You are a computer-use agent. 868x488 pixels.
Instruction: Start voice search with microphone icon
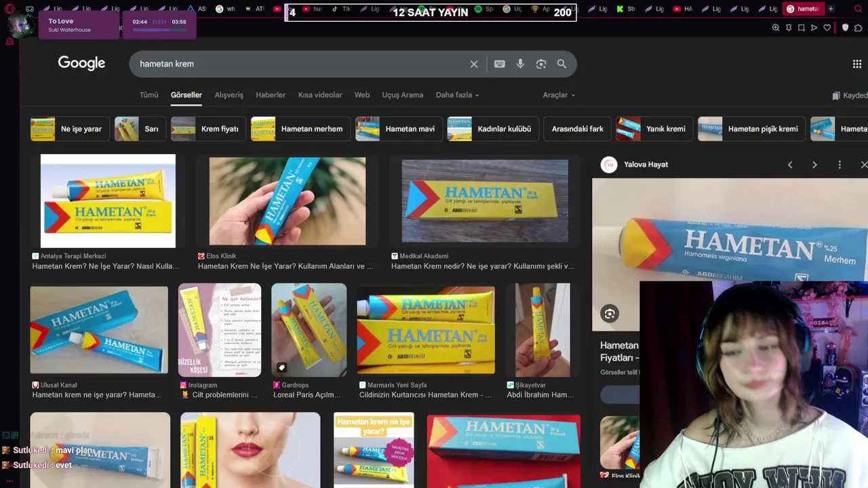(x=520, y=64)
